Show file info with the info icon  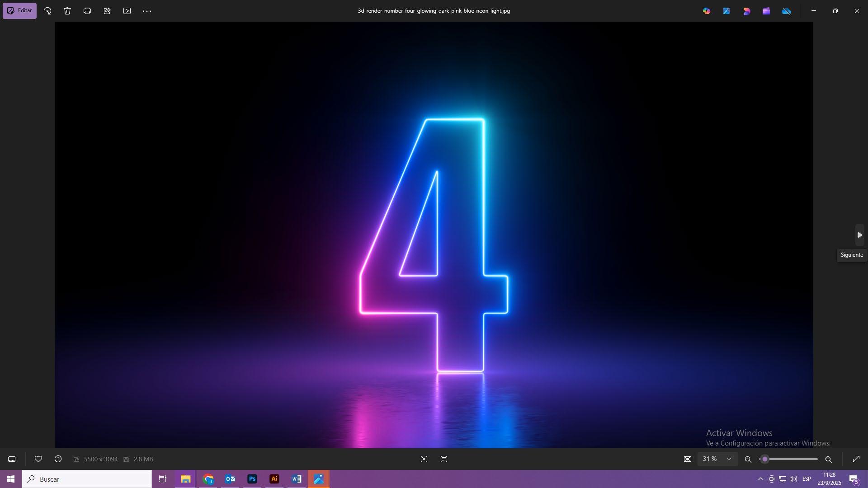58,459
